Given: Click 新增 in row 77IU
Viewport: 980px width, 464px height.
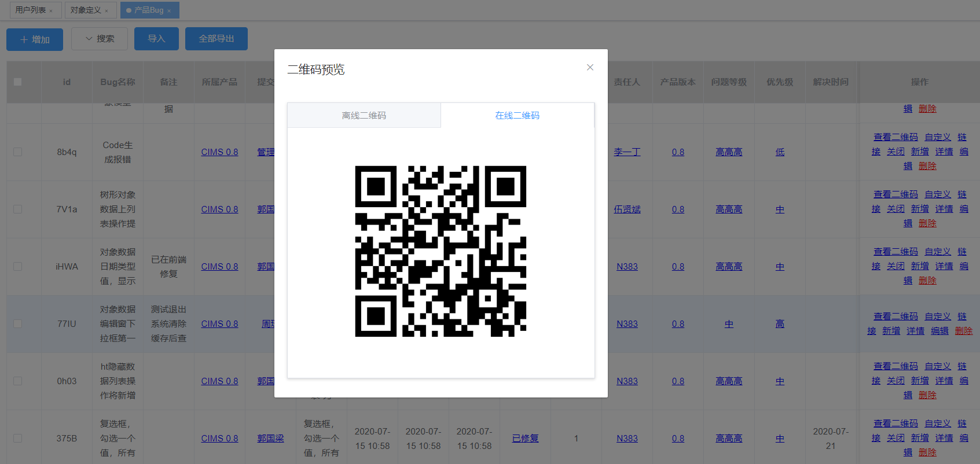Looking at the screenshot, I should point(891,331).
